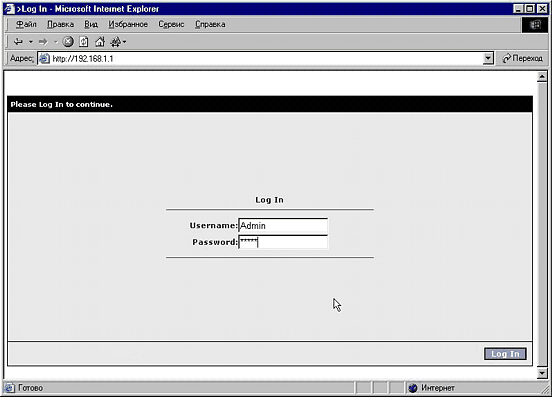Click the Stop loading icon

click(x=68, y=42)
